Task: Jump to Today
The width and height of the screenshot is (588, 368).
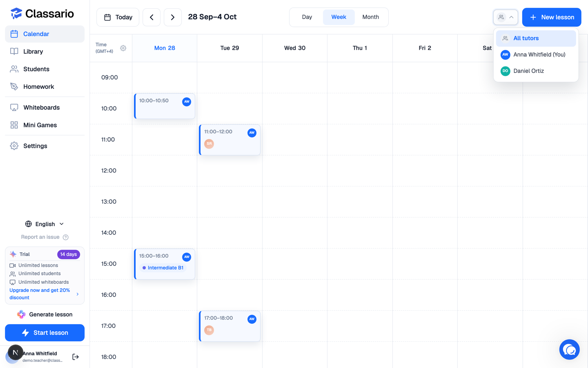Action: click(x=118, y=17)
